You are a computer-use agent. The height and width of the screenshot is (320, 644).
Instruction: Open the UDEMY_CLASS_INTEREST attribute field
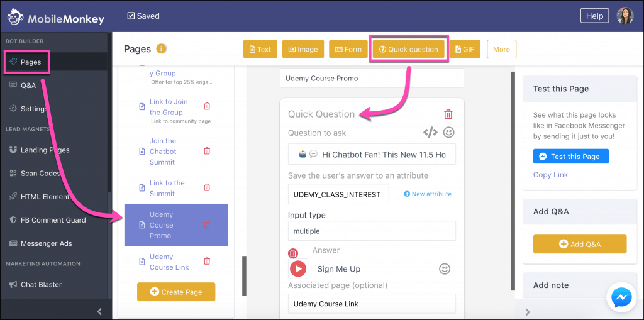point(338,194)
